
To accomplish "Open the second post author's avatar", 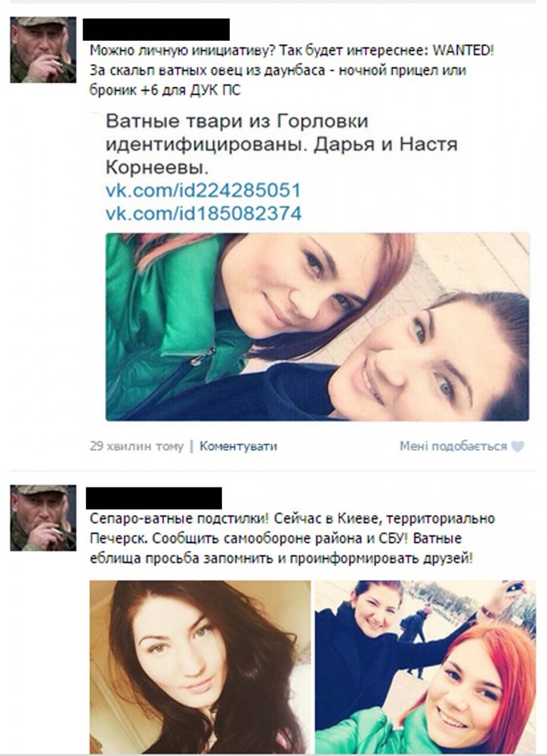I will 43,518.
